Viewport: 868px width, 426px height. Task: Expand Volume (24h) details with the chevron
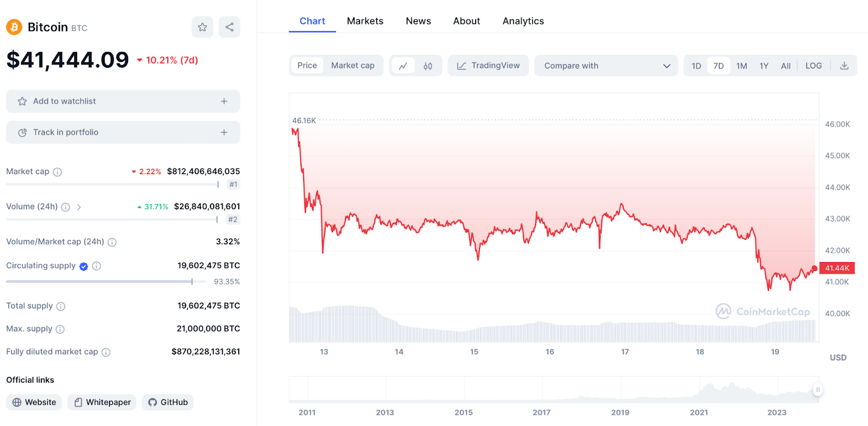(79, 207)
